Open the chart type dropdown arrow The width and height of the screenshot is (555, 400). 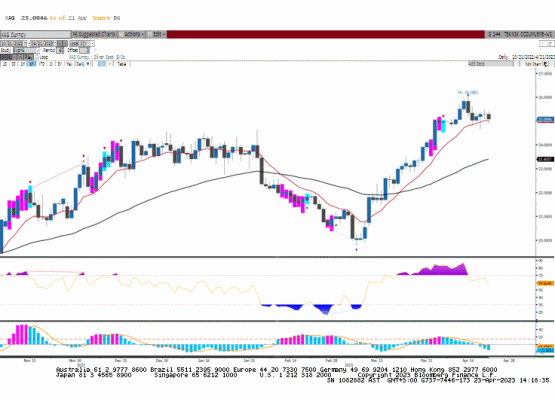coord(110,64)
